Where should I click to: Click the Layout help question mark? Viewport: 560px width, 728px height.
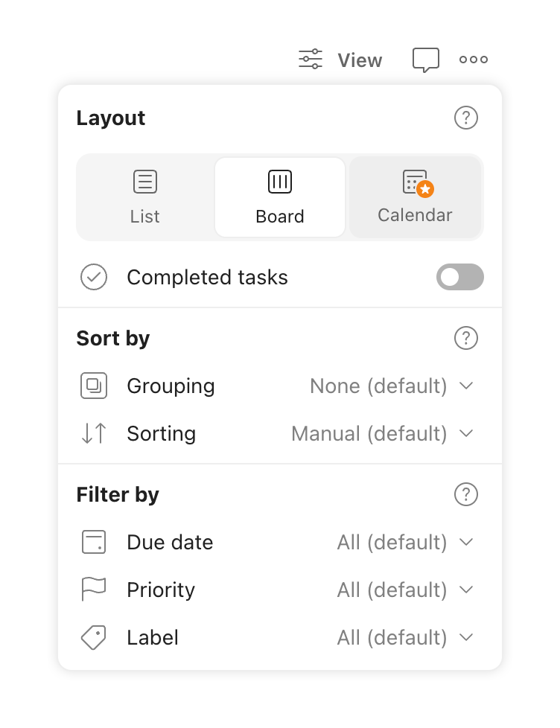466,118
